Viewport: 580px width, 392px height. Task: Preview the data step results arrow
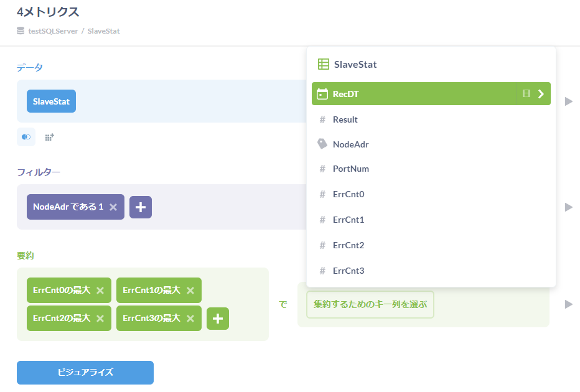(568, 101)
